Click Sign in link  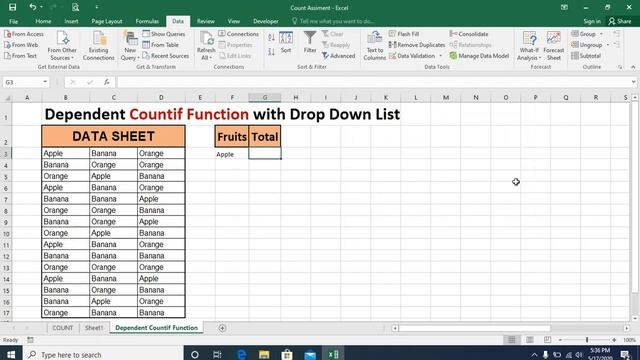tap(592, 21)
